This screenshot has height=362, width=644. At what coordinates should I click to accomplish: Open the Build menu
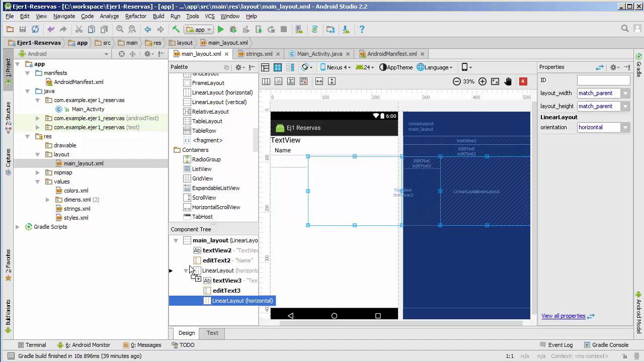[x=158, y=16]
